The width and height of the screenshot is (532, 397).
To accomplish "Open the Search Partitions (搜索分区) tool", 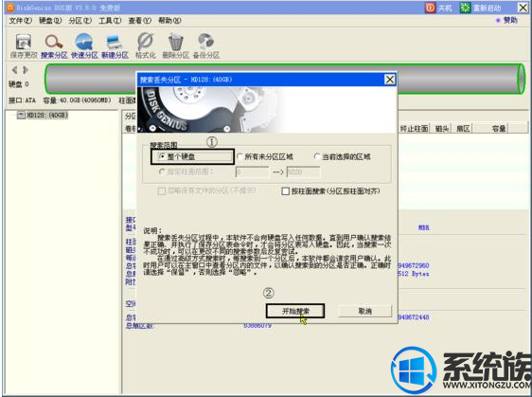I will tap(54, 46).
